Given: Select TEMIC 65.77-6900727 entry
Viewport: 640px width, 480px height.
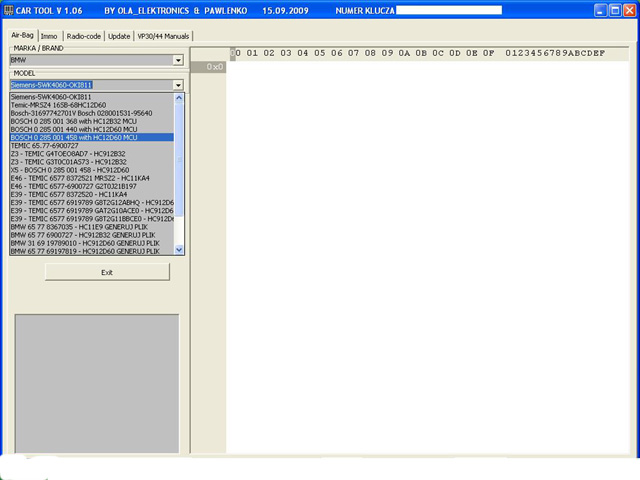Looking at the screenshot, I should pos(92,146).
